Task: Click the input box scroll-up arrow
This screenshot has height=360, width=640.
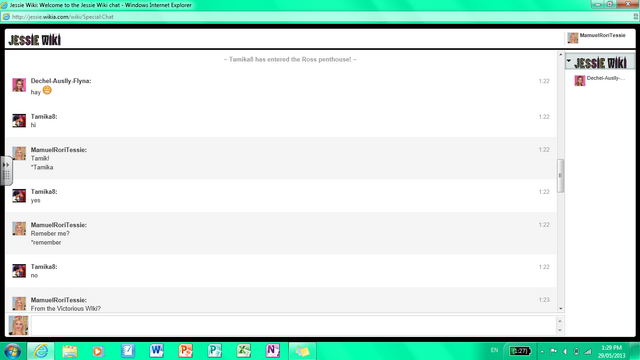Action: click(560, 321)
